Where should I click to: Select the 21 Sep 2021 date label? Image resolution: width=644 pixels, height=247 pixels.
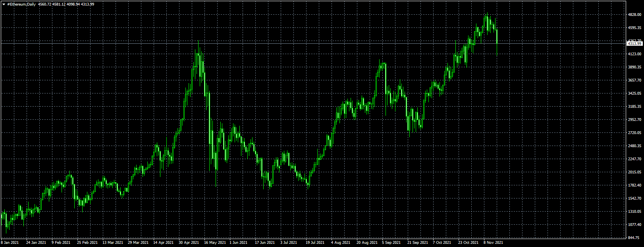[418, 242]
